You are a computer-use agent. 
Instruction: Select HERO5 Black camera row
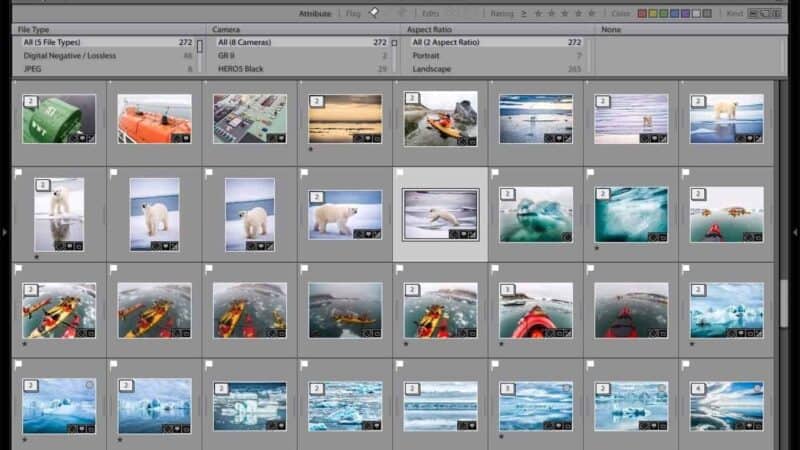302,69
